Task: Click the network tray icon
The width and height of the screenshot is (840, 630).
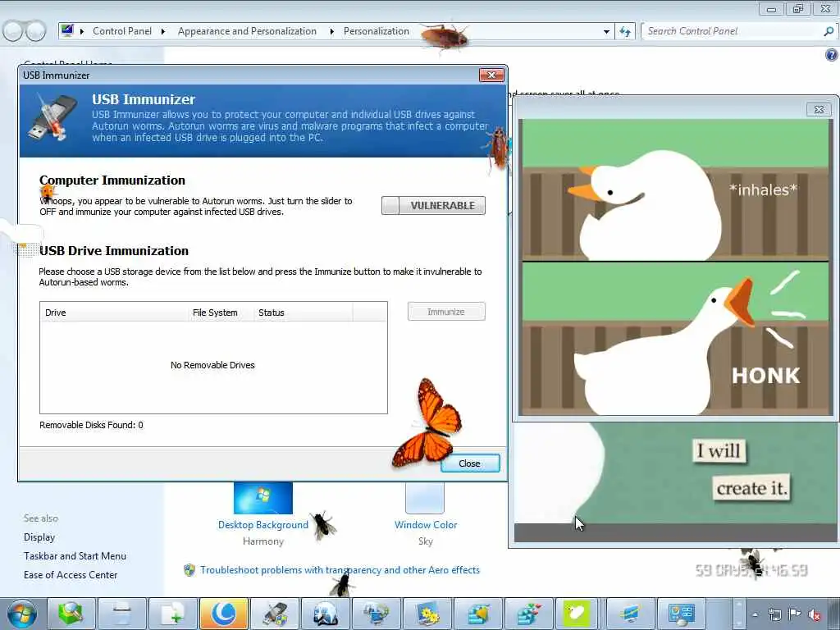Action: [x=774, y=614]
